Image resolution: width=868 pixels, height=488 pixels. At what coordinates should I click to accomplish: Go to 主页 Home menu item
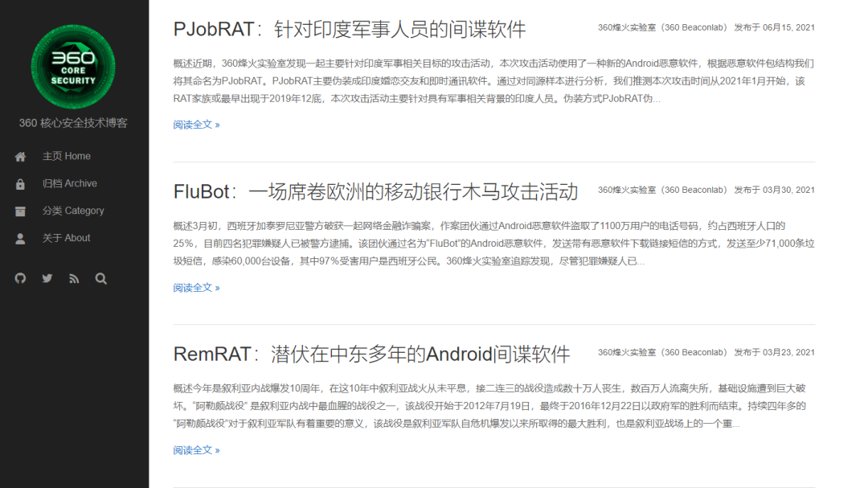click(x=67, y=156)
